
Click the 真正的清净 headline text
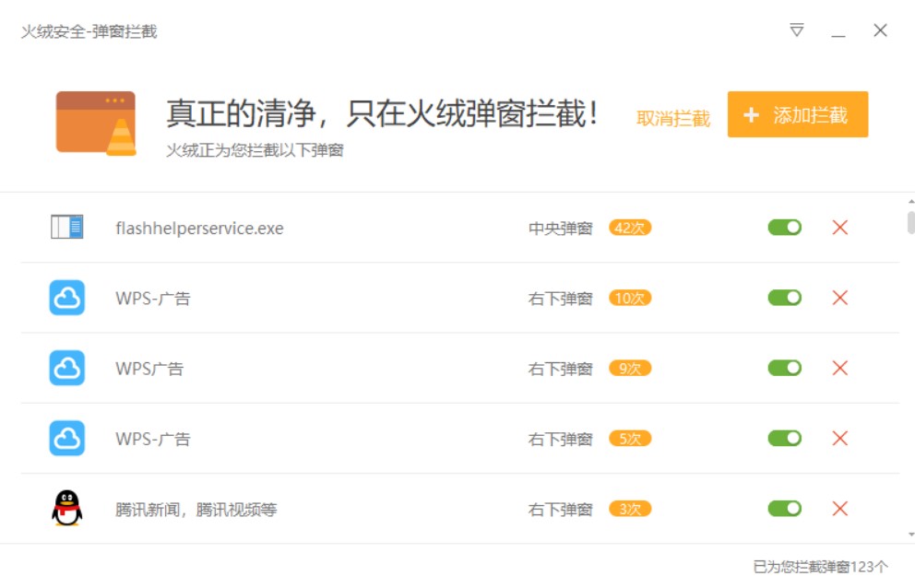point(382,113)
